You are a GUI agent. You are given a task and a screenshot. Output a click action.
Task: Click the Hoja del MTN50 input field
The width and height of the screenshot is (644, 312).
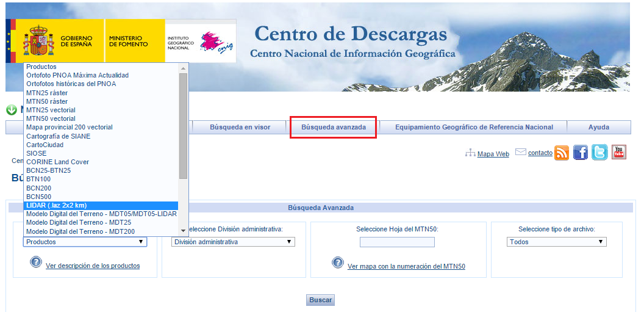pyautogui.click(x=397, y=242)
